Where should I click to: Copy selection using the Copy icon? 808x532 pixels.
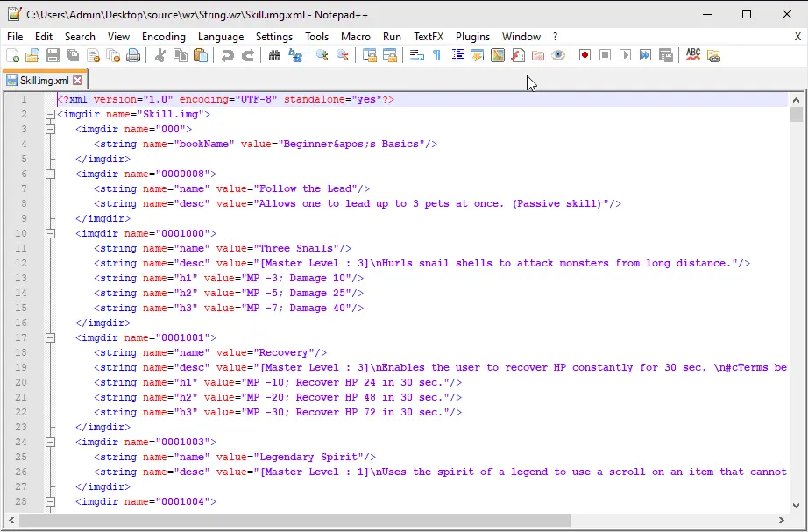pos(181,56)
